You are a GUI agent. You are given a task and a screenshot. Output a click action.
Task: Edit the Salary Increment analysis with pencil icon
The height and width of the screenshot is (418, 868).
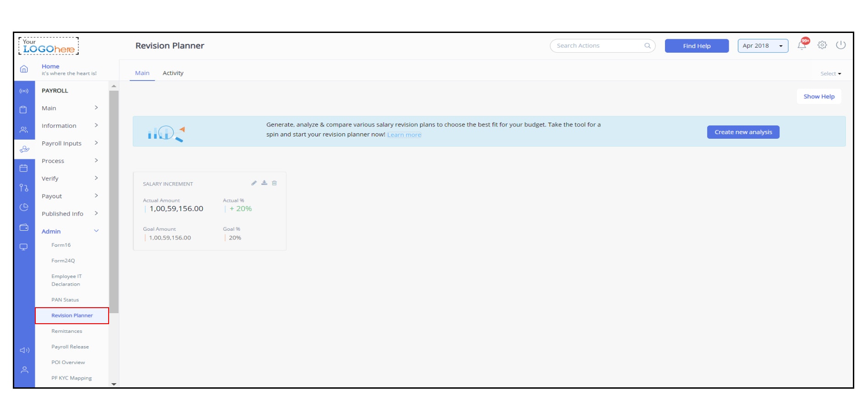(x=254, y=183)
